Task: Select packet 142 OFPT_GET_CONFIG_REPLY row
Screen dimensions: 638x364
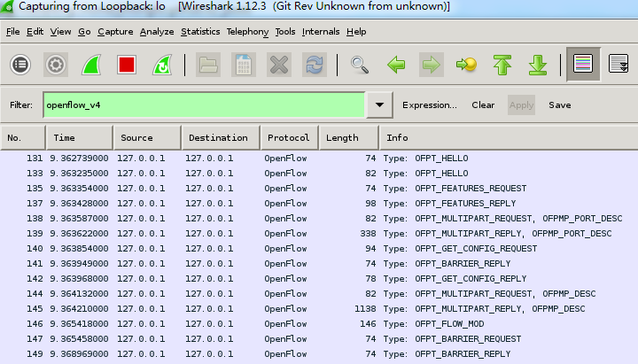Action: (x=319, y=279)
